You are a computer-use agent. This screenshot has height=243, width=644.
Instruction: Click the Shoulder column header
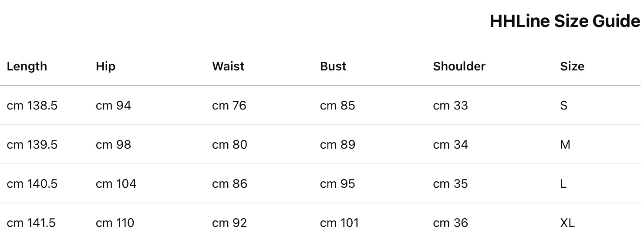459,67
